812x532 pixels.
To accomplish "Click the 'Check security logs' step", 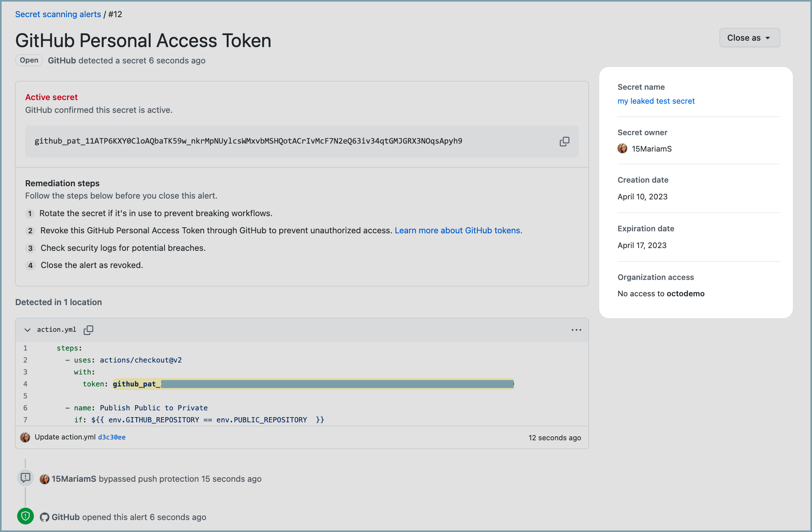I will point(123,248).
